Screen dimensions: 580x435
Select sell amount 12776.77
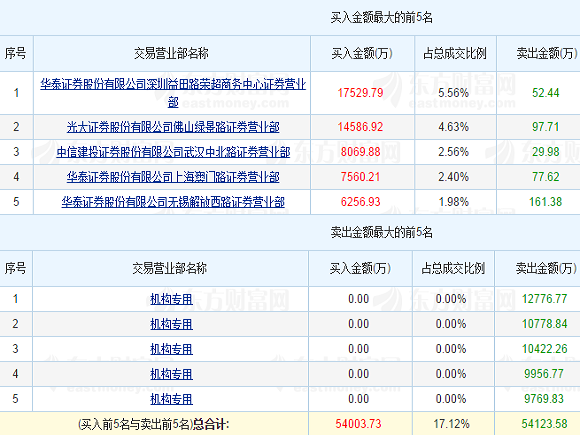coord(544,299)
